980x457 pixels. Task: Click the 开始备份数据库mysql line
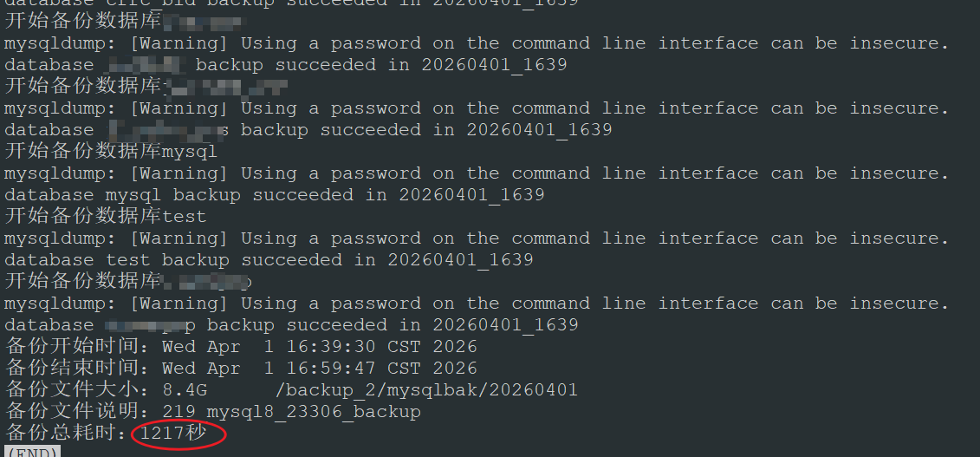[x=111, y=151]
